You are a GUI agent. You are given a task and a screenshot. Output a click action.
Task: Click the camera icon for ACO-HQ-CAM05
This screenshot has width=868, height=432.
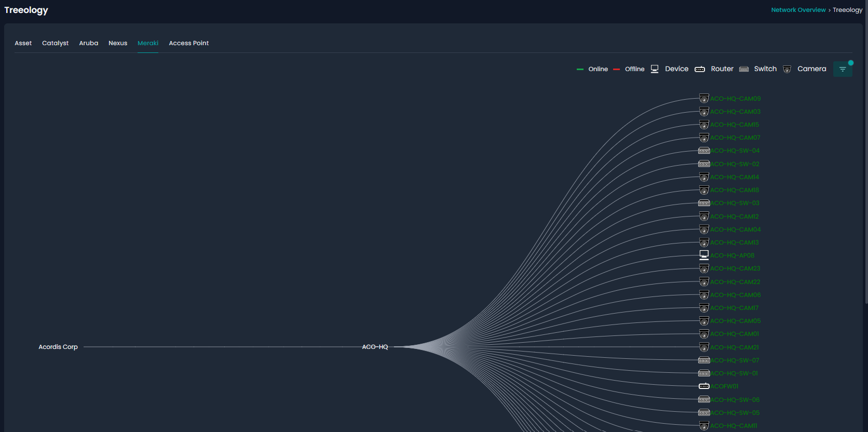[x=704, y=321]
